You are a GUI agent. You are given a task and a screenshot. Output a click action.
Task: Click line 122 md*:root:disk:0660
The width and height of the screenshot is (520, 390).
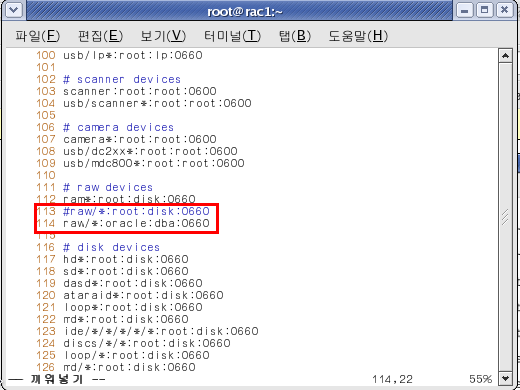pos(126,319)
